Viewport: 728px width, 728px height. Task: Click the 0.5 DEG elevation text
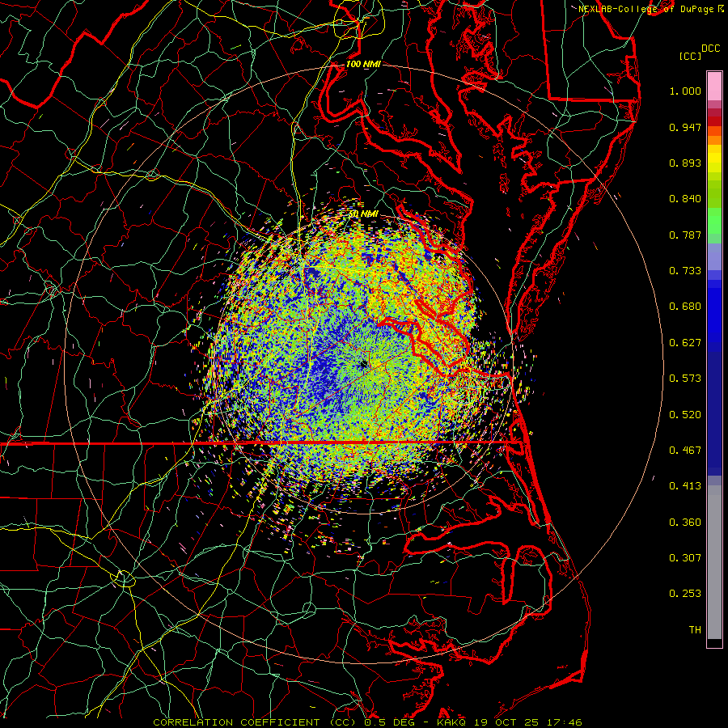click(389, 722)
